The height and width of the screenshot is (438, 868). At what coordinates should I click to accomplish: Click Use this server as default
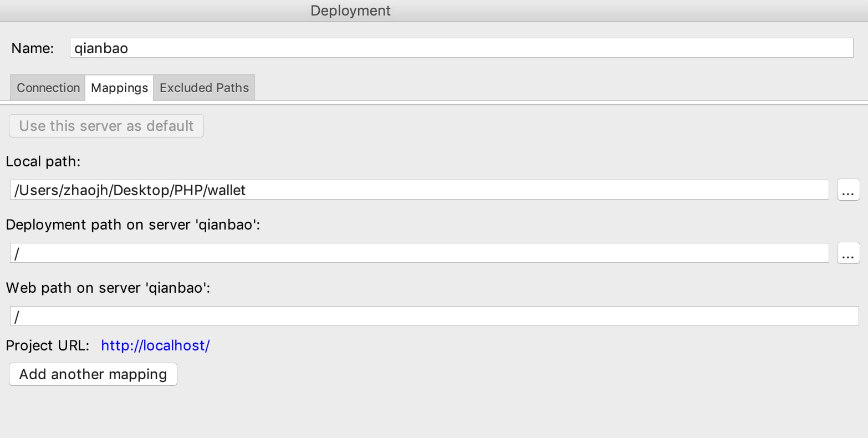tap(106, 126)
